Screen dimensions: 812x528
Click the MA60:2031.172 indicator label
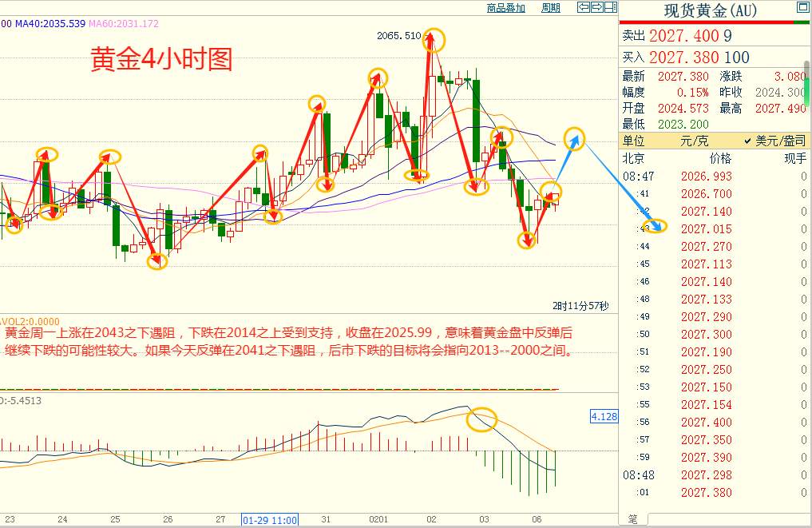pyautogui.click(x=124, y=23)
